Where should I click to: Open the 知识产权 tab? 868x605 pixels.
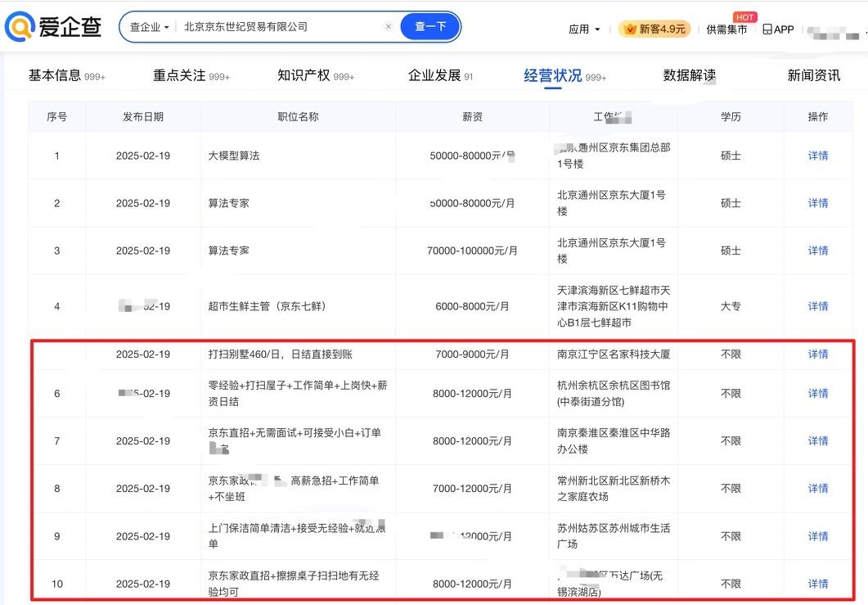[x=304, y=75]
